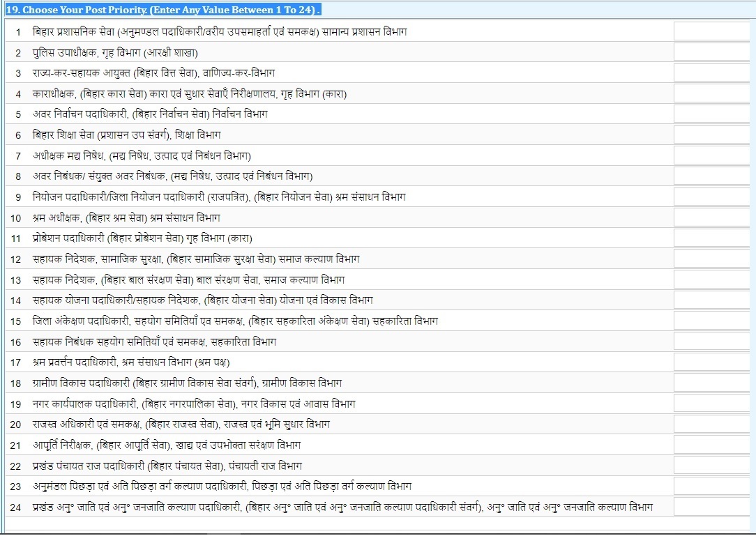
Task: Focus the काराधीक्षक priority input field
Action: point(711,93)
